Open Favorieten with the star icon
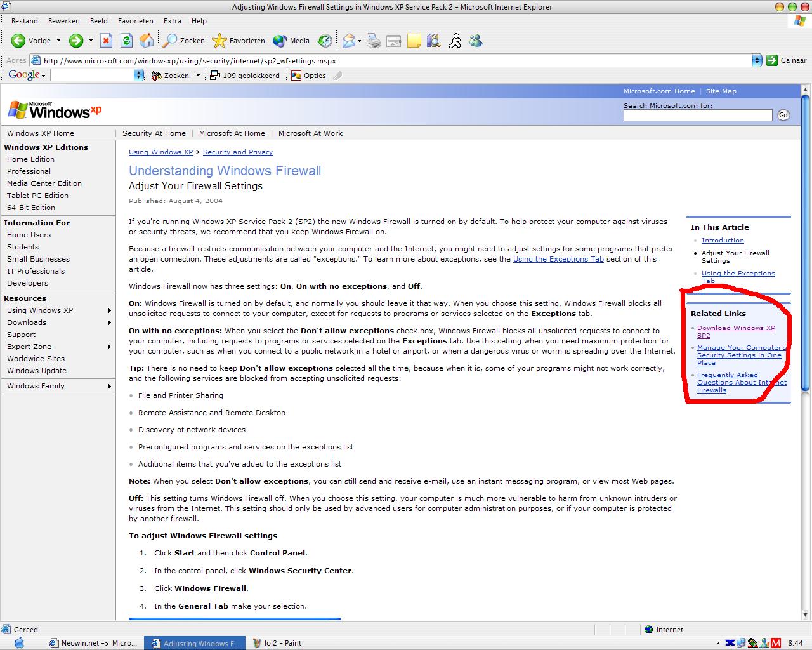Screen dimensions: 812x650 220,41
